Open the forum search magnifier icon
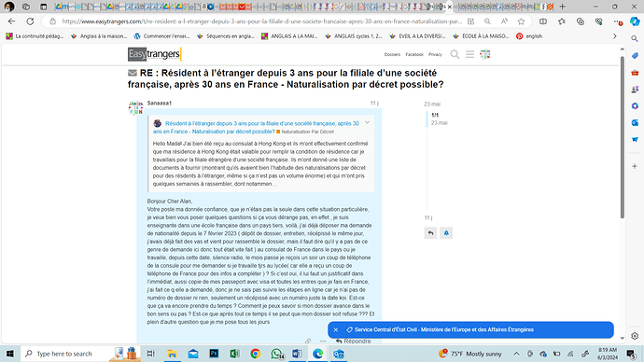The width and height of the screenshot is (644, 362). coord(455,54)
